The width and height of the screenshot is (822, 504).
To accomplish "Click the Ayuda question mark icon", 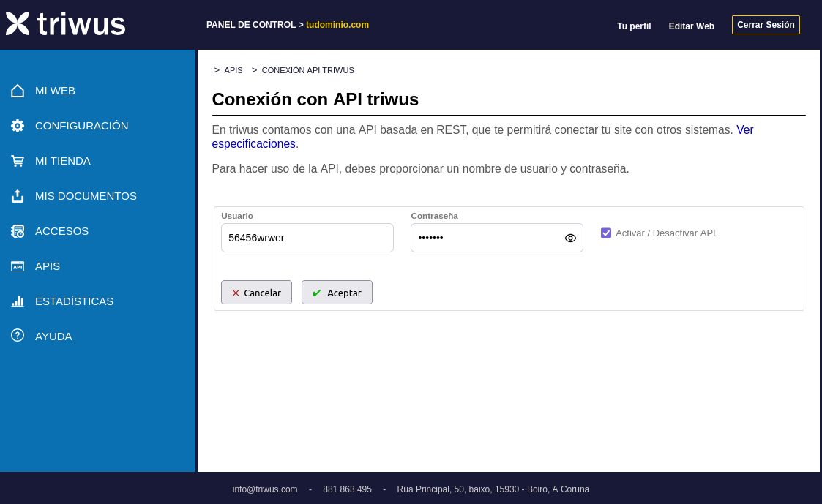I will tap(18, 335).
